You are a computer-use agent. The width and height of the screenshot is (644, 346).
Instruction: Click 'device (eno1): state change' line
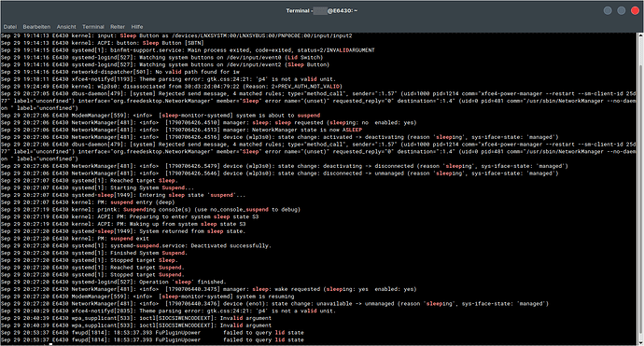[274, 304]
